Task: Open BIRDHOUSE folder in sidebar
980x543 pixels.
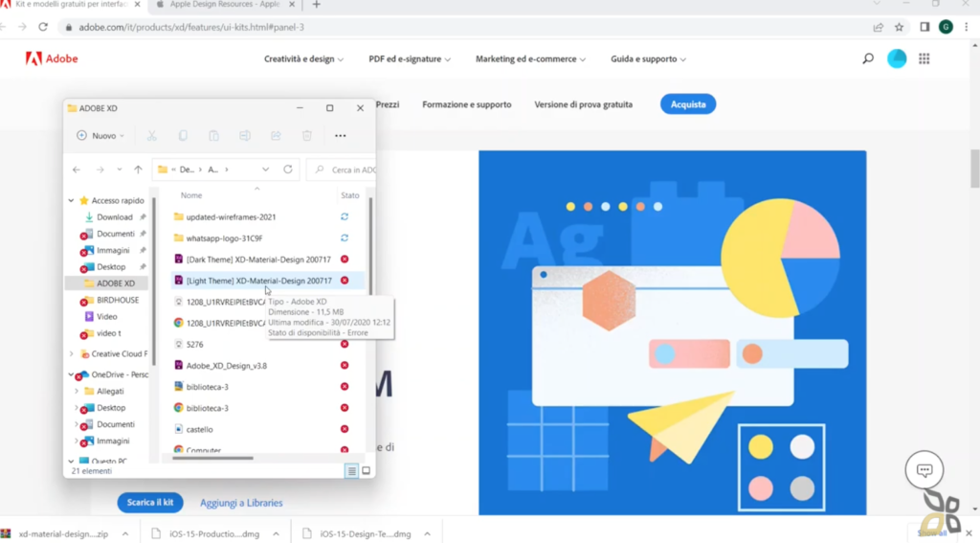Action: pos(118,301)
